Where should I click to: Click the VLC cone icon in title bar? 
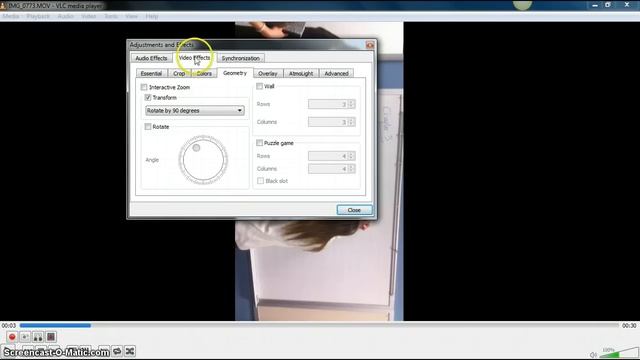[3, 5]
